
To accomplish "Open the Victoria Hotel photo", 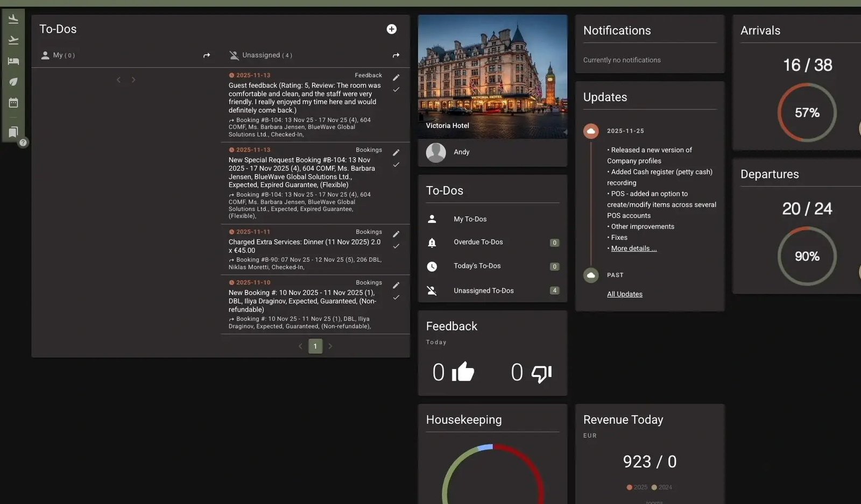I will click(x=492, y=76).
